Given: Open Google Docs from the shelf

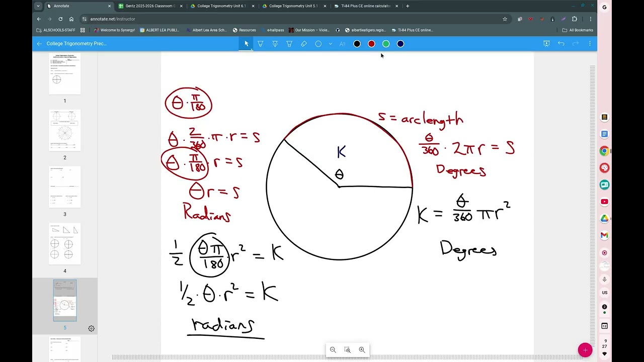Looking at the screenshot, I should pos(605,134).
